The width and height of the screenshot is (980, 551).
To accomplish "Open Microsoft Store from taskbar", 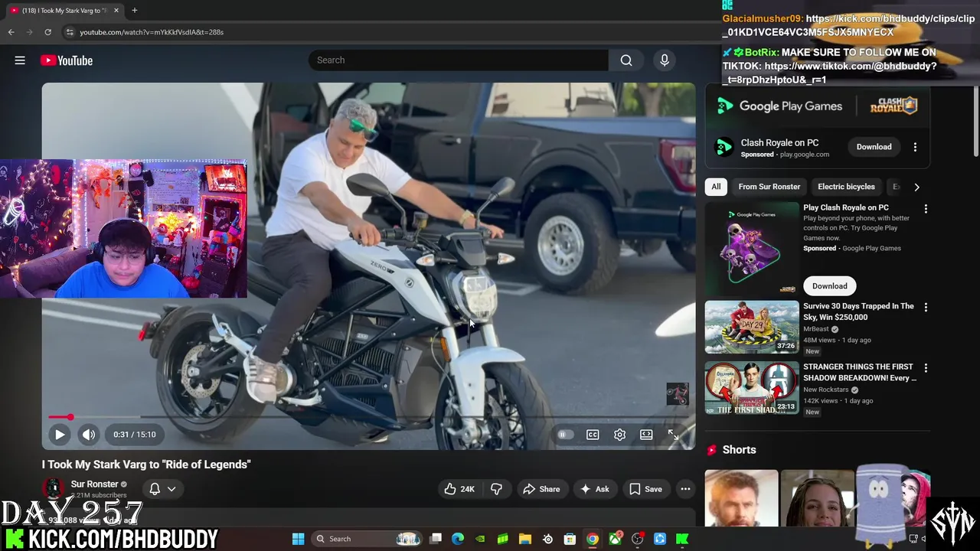I will pos(570,539).
